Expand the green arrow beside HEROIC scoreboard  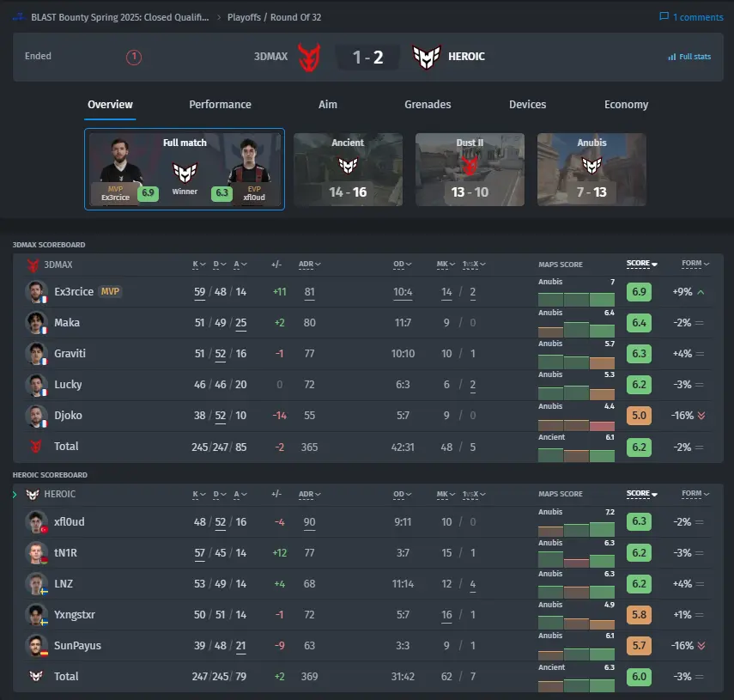tap(15, 495)
